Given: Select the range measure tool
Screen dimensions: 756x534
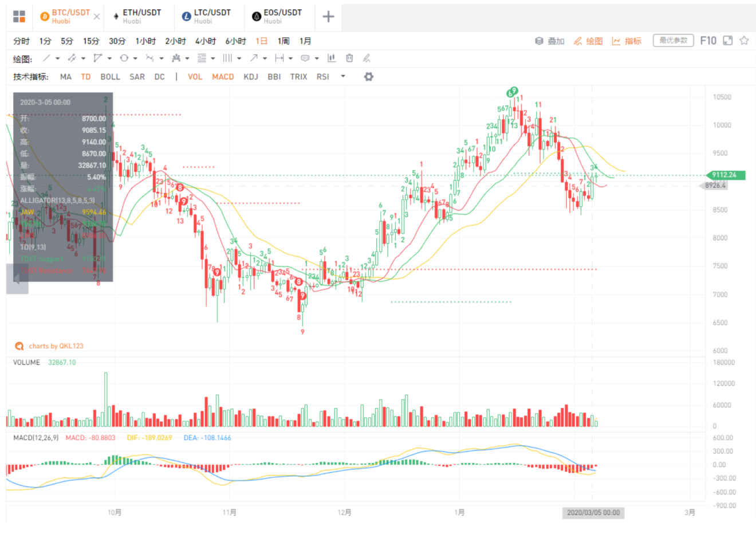Looking at the screenshot, I should click(279, 58).
